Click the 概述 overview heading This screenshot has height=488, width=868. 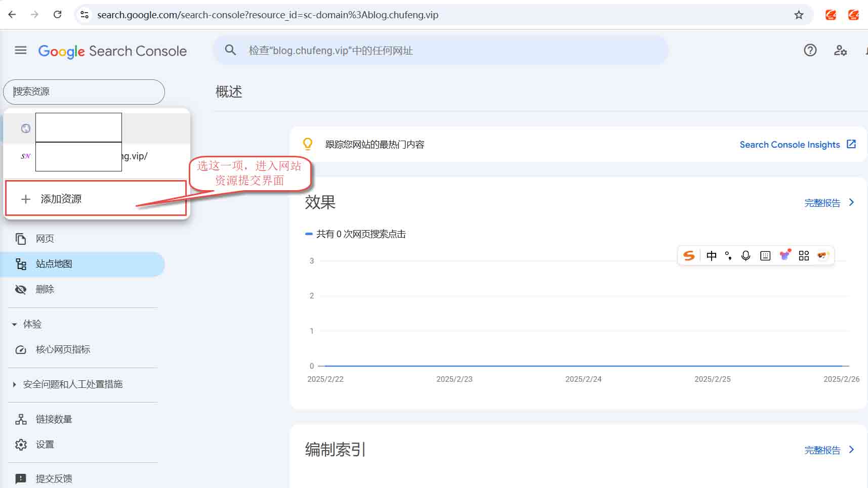coord(229,92)
